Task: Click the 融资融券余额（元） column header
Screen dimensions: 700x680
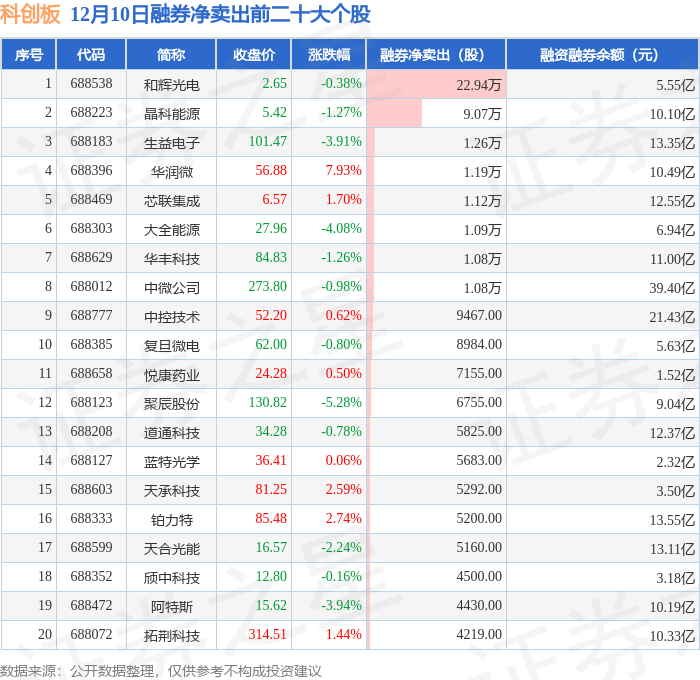Action: coord(602,54)
